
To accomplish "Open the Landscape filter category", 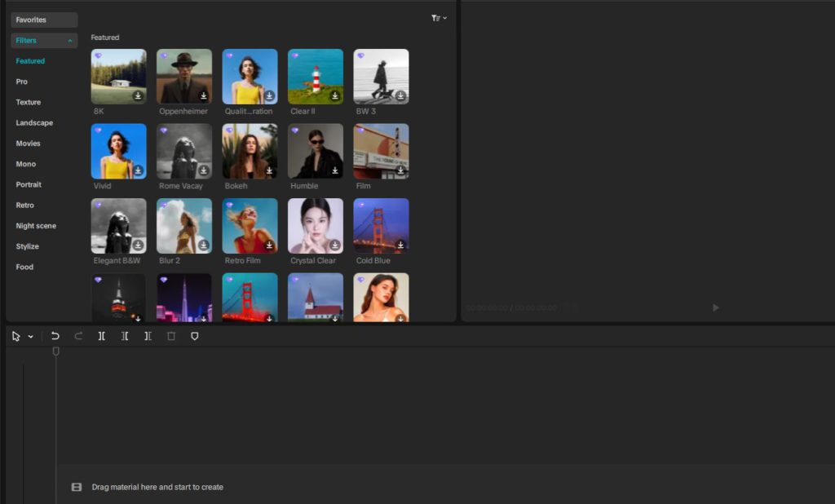I will click(x=34, y=123).
